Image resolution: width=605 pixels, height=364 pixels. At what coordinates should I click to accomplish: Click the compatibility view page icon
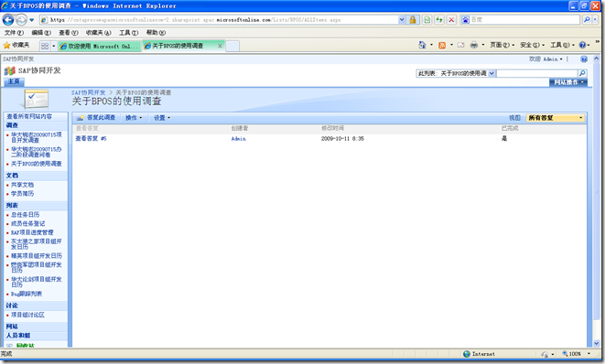tap(427, 19)
